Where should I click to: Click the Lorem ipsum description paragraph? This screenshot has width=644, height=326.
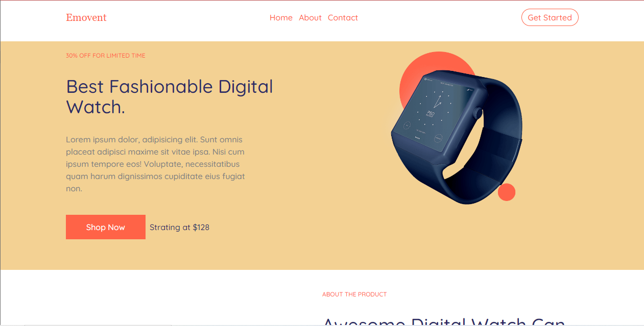click(x=156, y=164)
